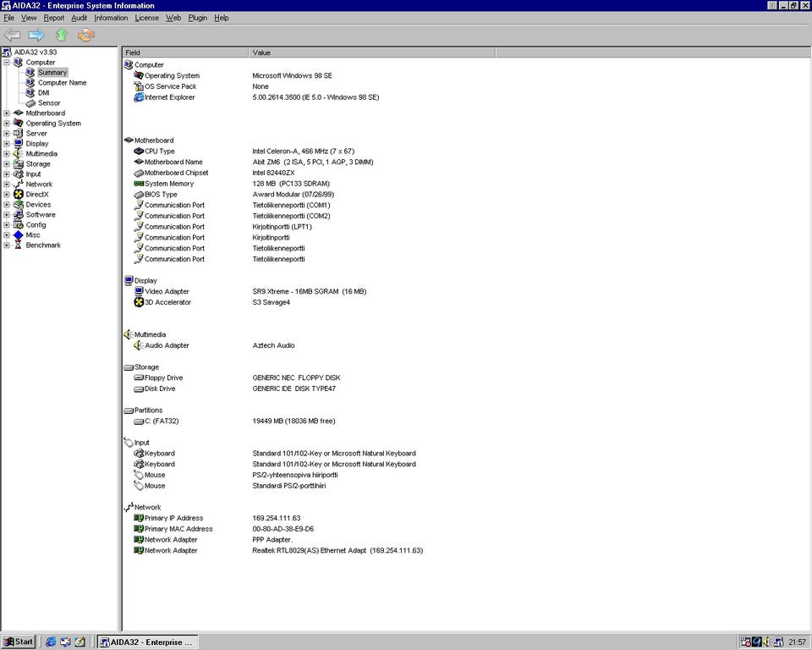Select Computer Name in the tree
This screenshot has height=650, width=812.
[62, 82]
